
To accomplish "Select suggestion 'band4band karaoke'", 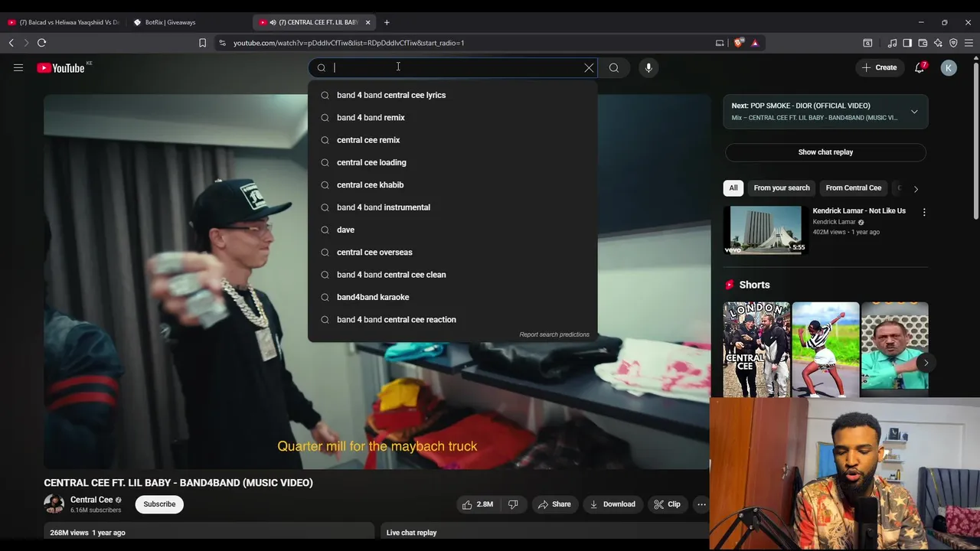I will [452, 297].
